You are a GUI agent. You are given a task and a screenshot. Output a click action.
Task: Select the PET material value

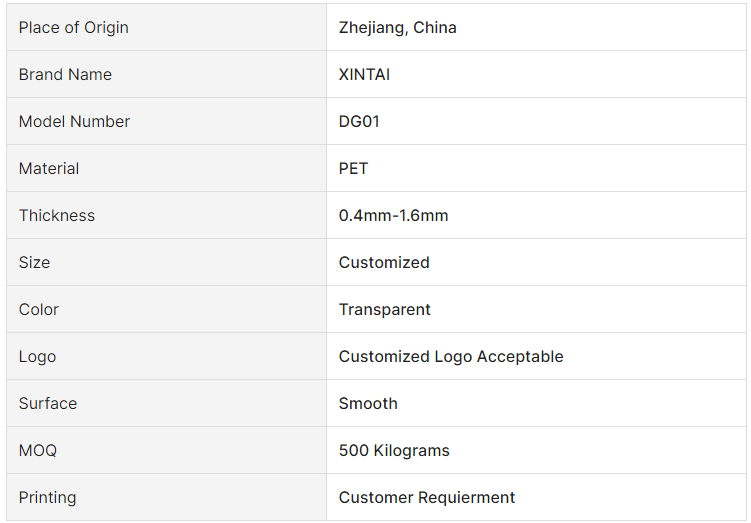point(353,169)
